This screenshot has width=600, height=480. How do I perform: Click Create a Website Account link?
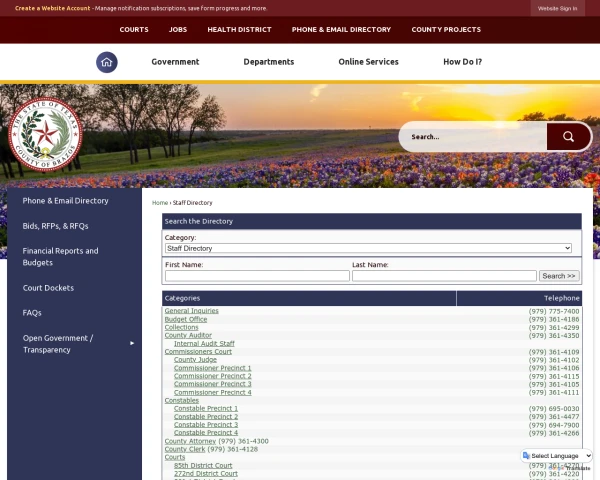52,8
